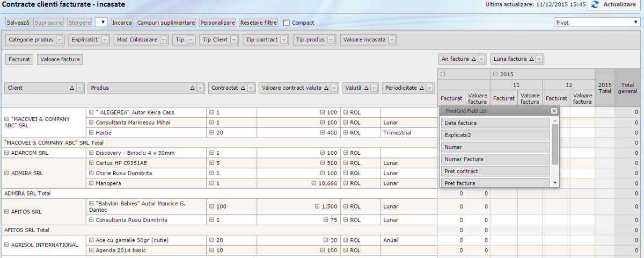Open the saved layout dropdown next to Ștergere
The height and width of the screenshot is (258, 644).
click(101, 23)
